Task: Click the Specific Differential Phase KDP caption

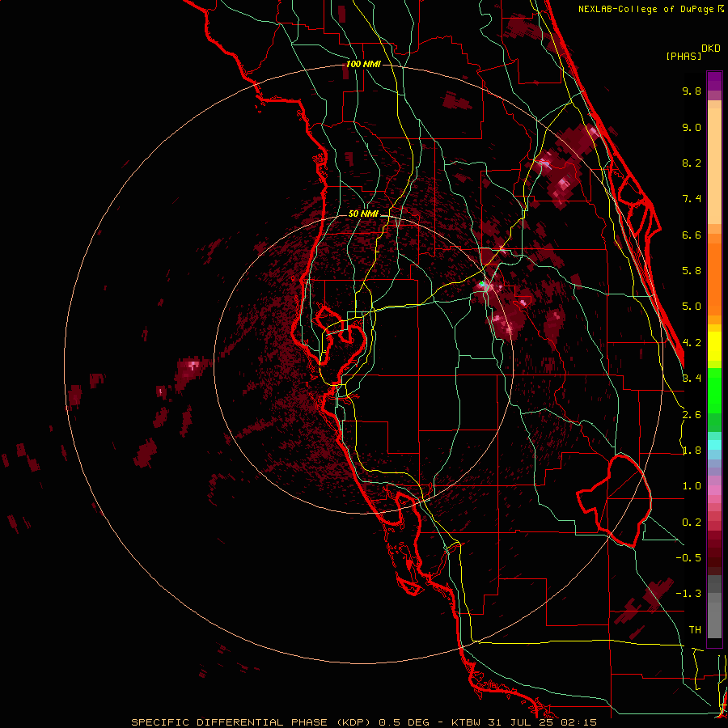Action: point(253,722)
